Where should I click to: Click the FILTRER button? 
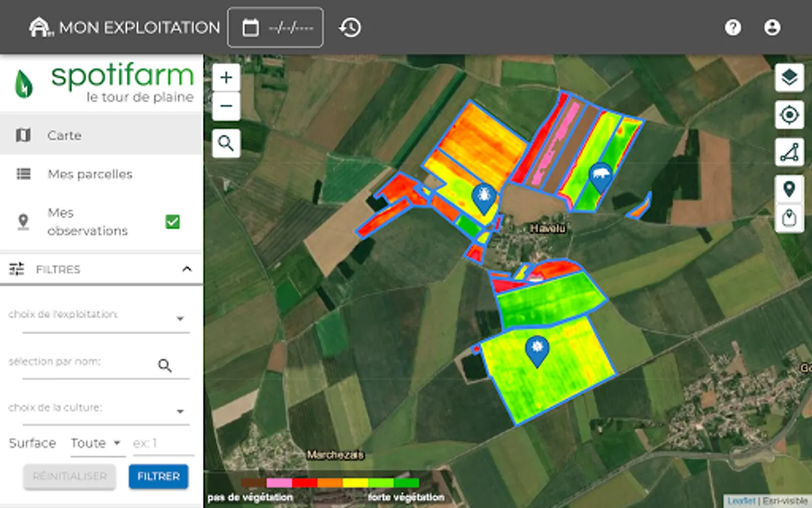(x=158, y=476)
